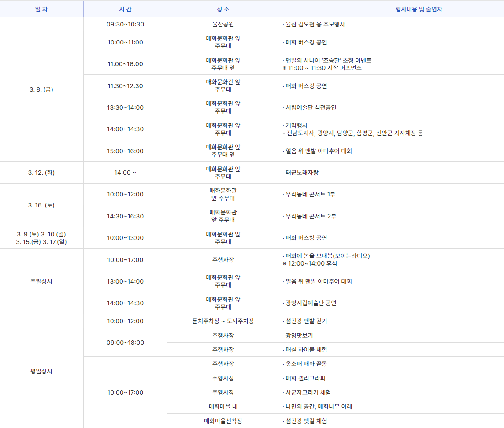The width and height of the screenshot is (504, 428).
Task: Select the '둔치주차장 ~ 도사주차장' location cell
Action: (x=223, y=321)
